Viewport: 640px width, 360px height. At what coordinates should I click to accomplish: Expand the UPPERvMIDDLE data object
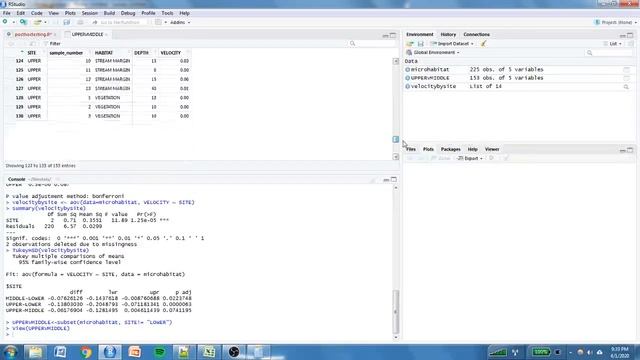(x=407, y=78)
